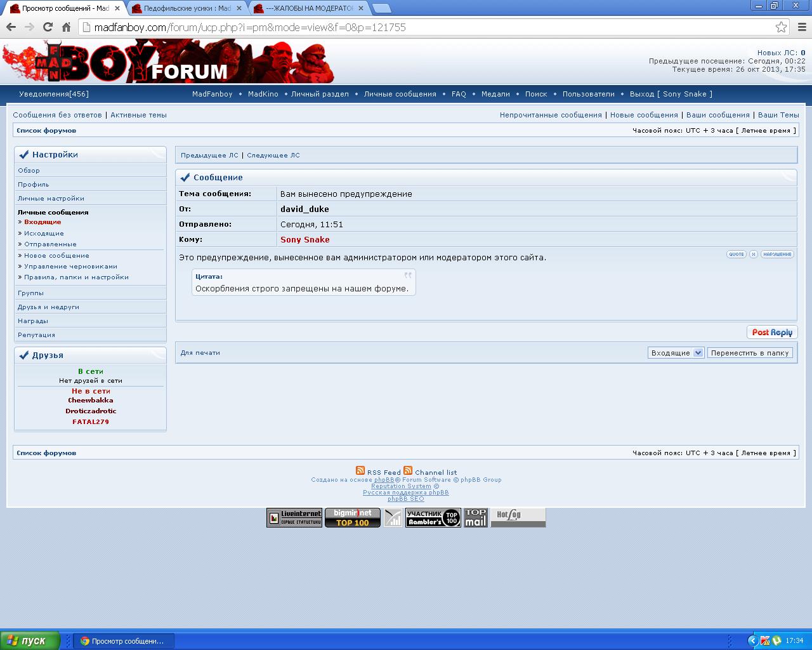Open the david_duke sender profile

tap(304, 209)
